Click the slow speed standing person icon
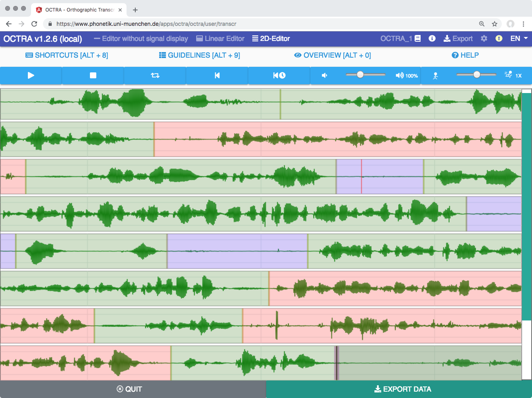Screen dimensions: 532x398 click(x=435, y=76)
